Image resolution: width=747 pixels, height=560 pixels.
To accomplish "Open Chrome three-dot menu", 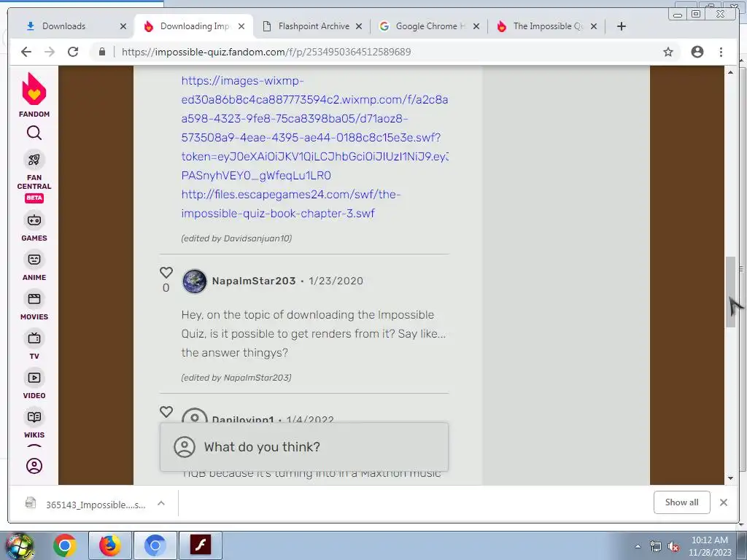I will pos(721,52).
